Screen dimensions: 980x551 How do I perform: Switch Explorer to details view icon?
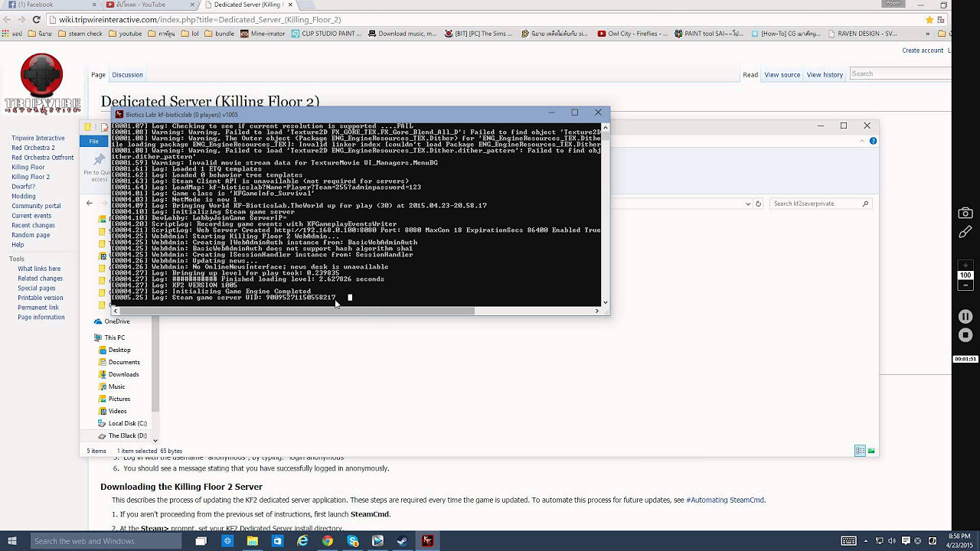[860, 451]
